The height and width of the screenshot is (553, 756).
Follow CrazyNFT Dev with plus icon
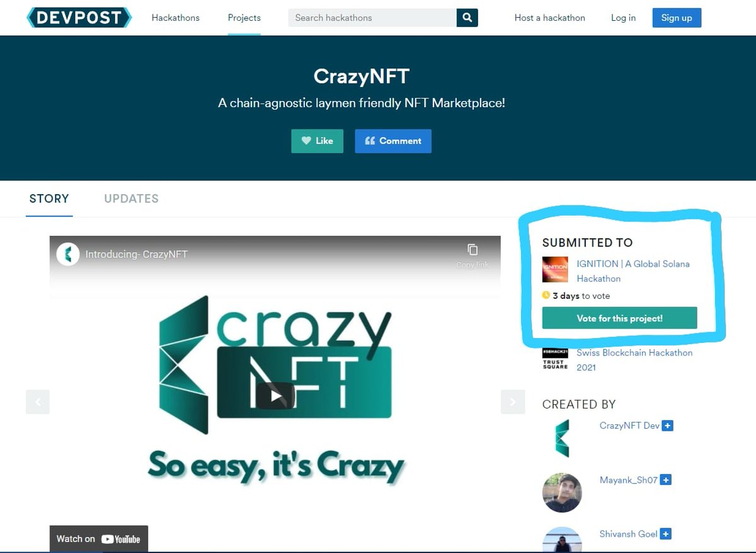tap(668, 426)
